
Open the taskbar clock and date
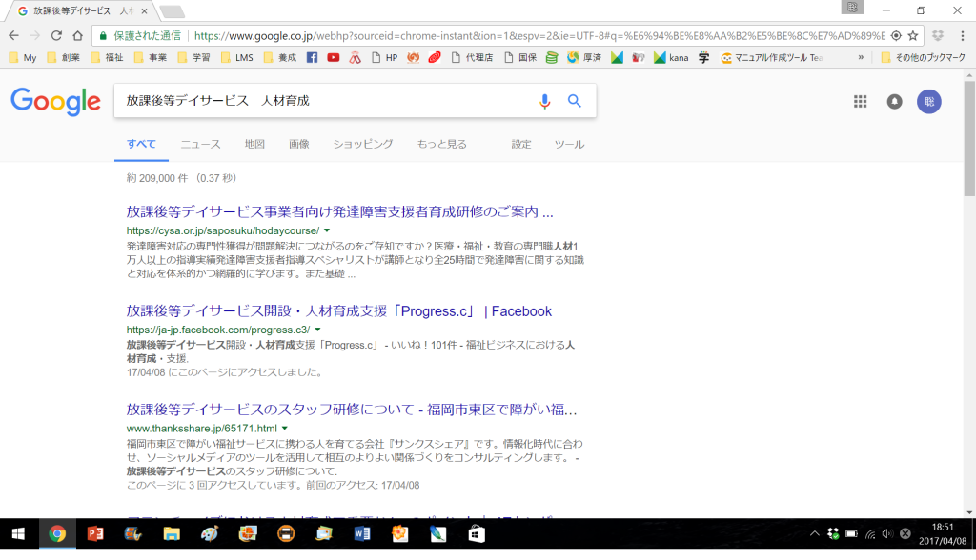[x=943, y=534]
